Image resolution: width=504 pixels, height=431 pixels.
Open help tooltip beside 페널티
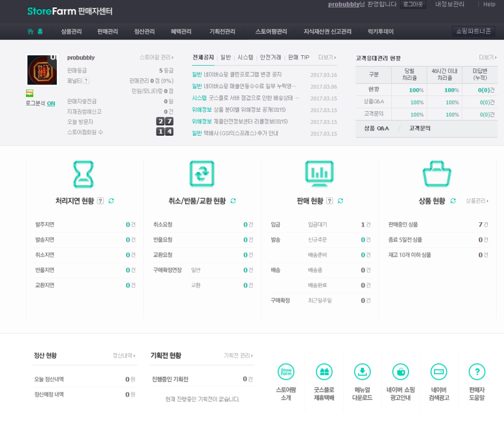[86, 81]
